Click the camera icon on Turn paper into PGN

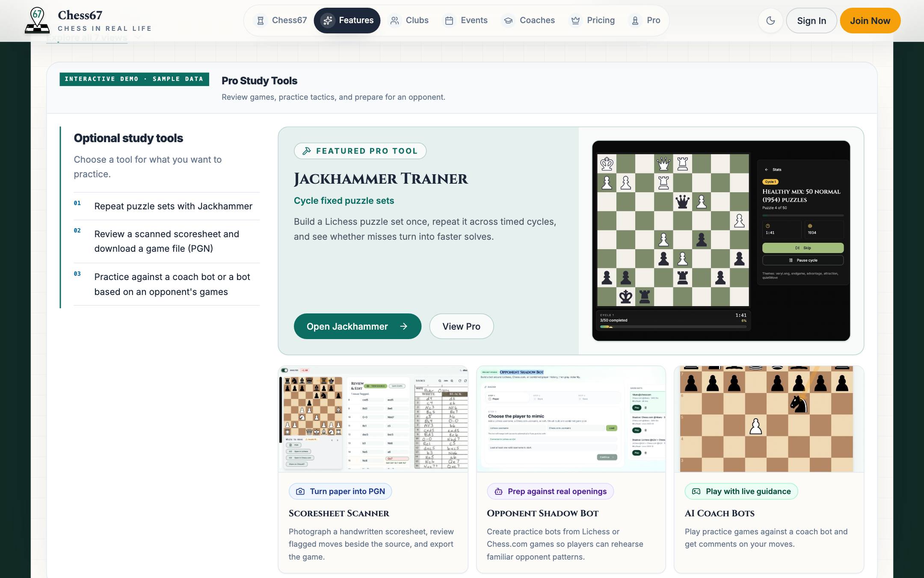pos(300,492)
